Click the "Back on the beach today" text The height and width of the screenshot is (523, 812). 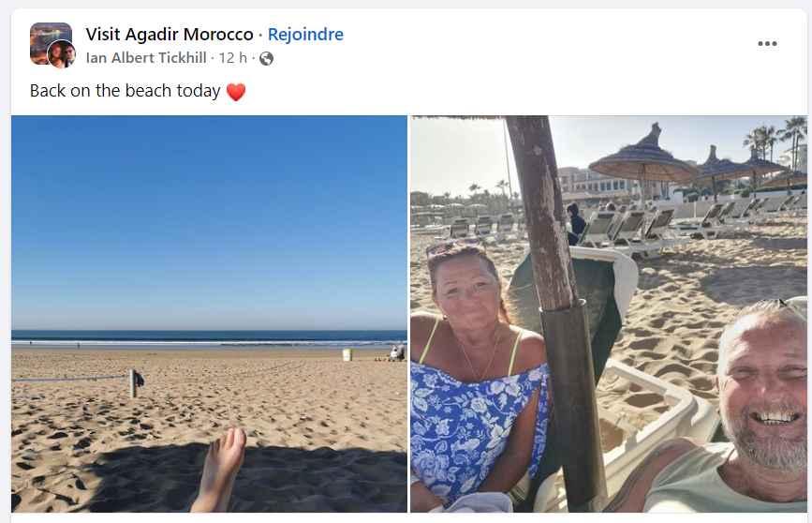125,91
